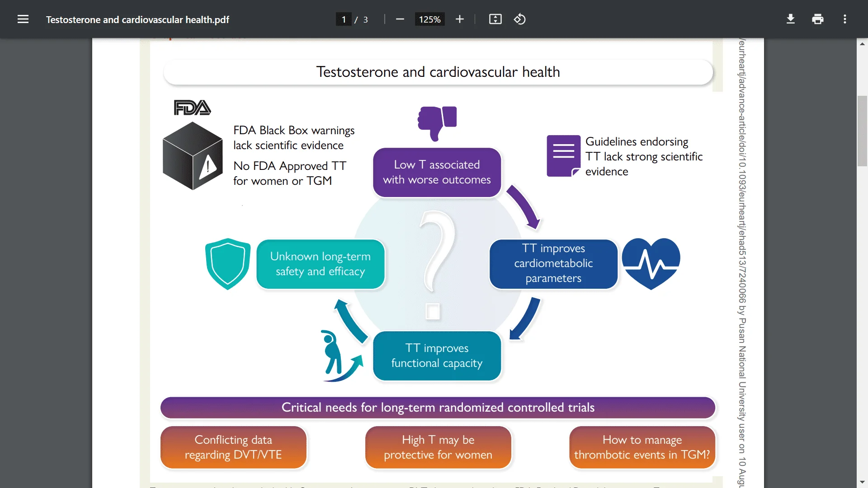Click the fullscreen/present view icon
Viewport: 868px width, 488px height.
click(x=495, y=19)
